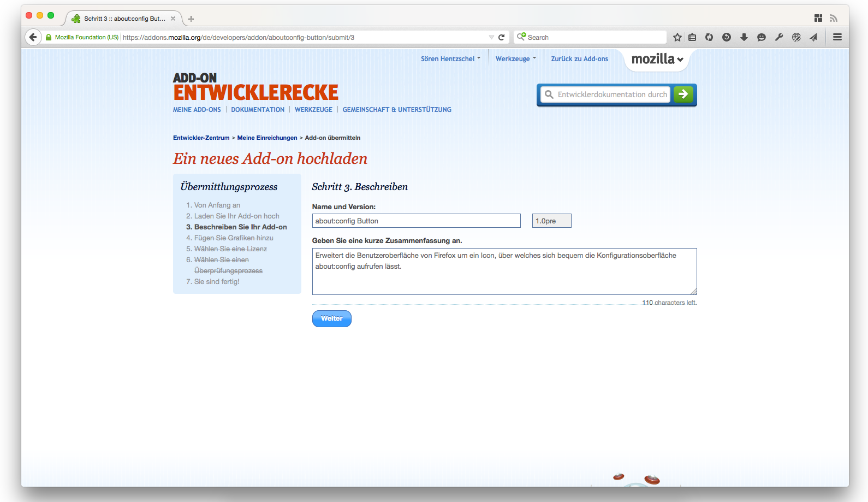The image size is (868, 502).
Task: Open GEMEINSCHAFT & UNTERSTÜTZUNG navigation item
Action: coord(397,110)
